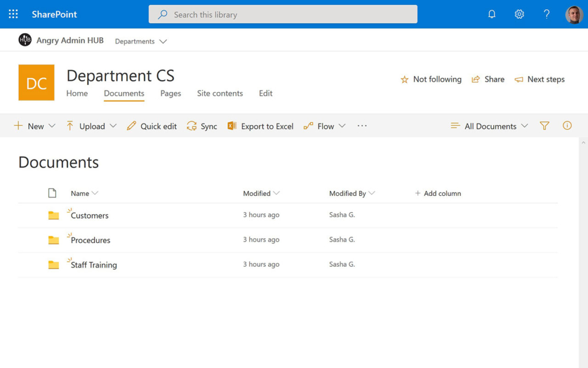Open the Site contents tab
The height and width of the screenshot is (368, 588).
pos(220,93)
